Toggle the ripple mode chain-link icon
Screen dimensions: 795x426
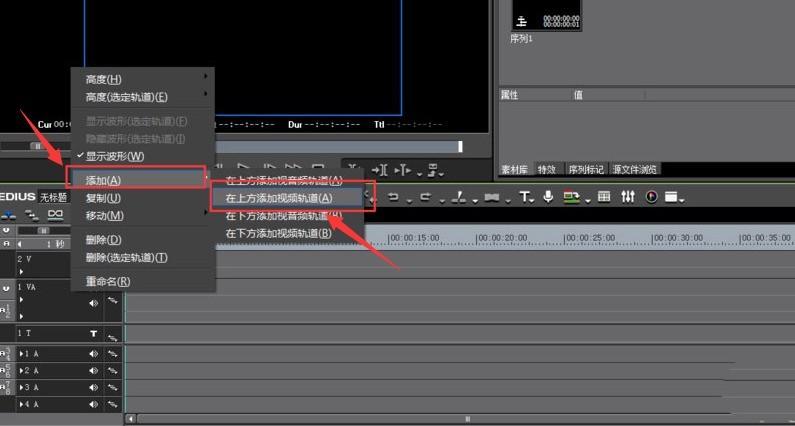tap(55, 215)
